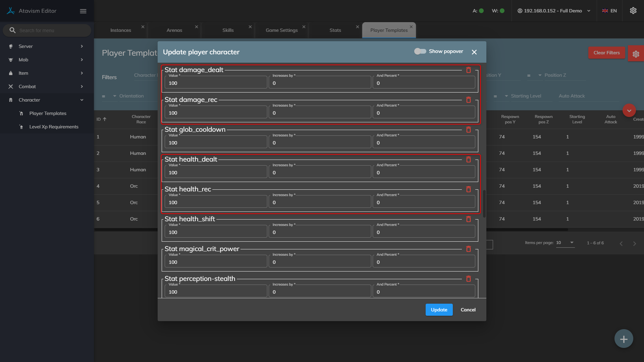Click the dialog vertical scrollbar thumb
The height and width of the screenshot is (362, 644).
point(484,204)
